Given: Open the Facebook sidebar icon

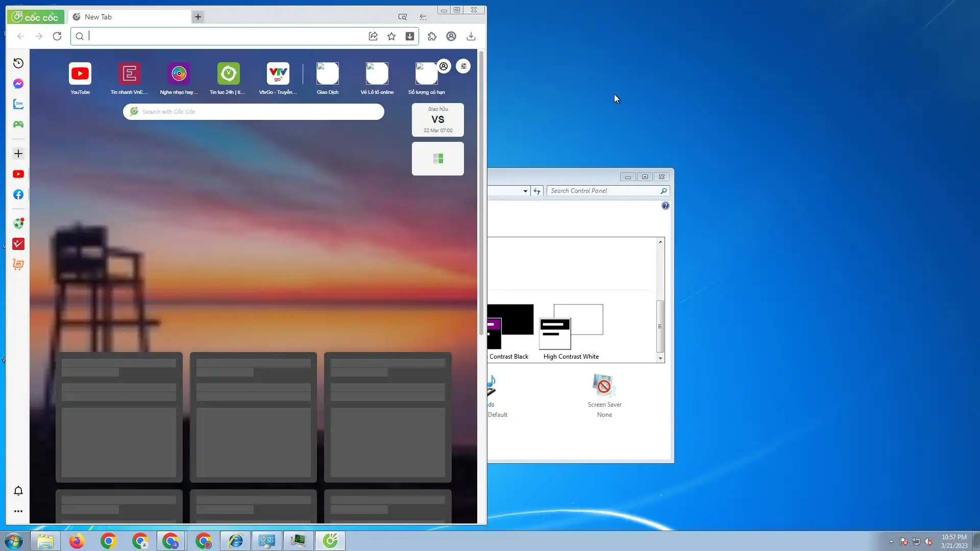Looking at the screenshot, I should (18, 194).
